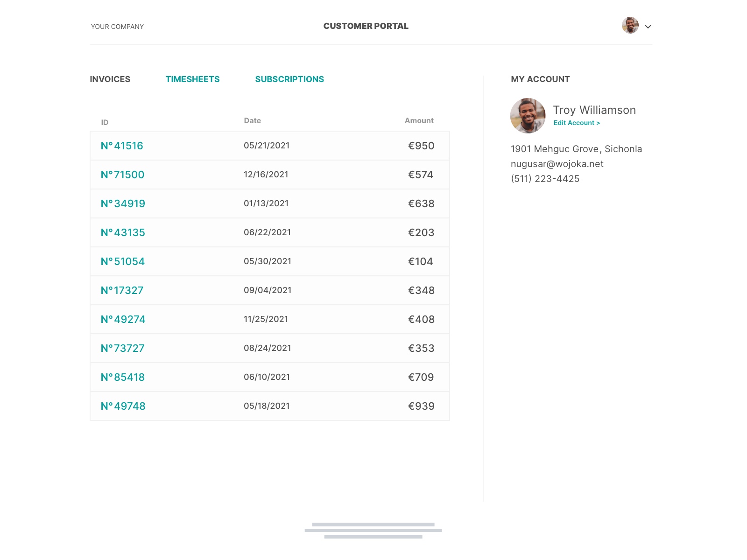Open invoice N°71500
The height and width of the screenshot is (560, 747).
122,175
